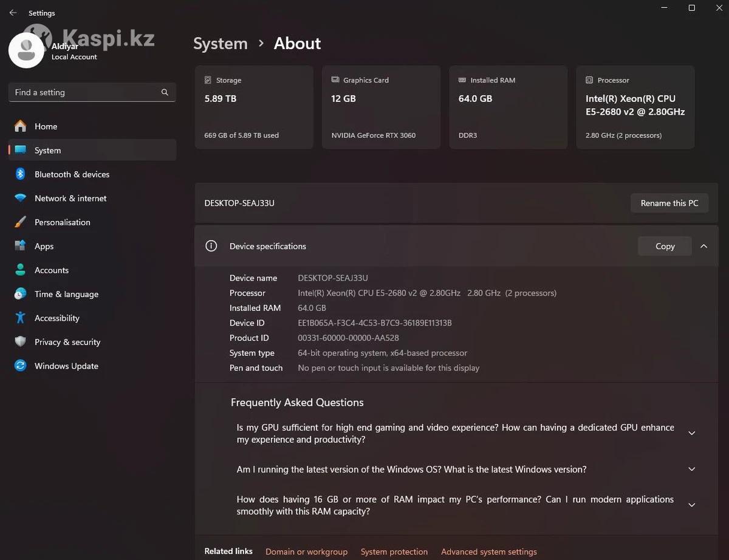Open the Advanced system settings link
The height and width of the screenshot is (560, 729).
[x=488, y=551]
